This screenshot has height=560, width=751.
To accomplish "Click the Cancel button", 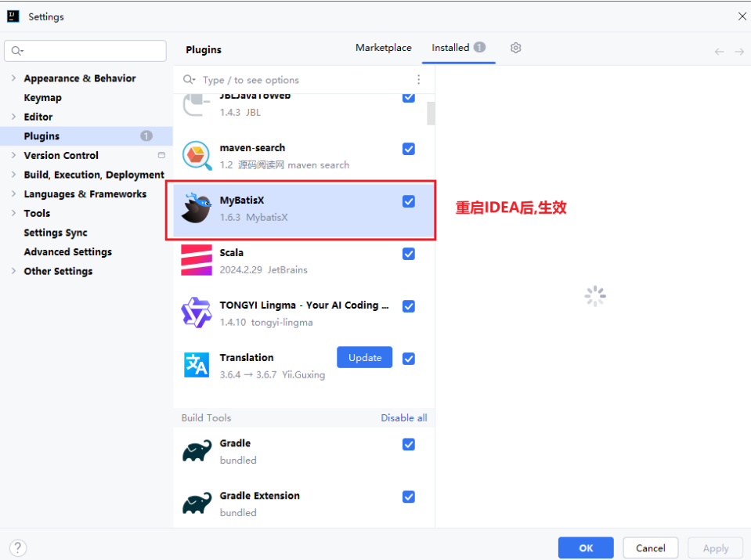I will point(651,547).
